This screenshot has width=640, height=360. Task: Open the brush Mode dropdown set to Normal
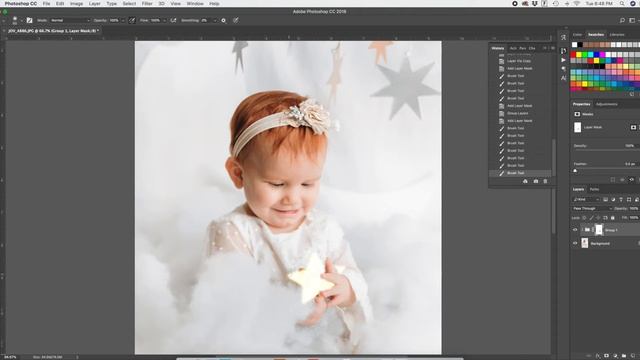[x=70, y=20]
